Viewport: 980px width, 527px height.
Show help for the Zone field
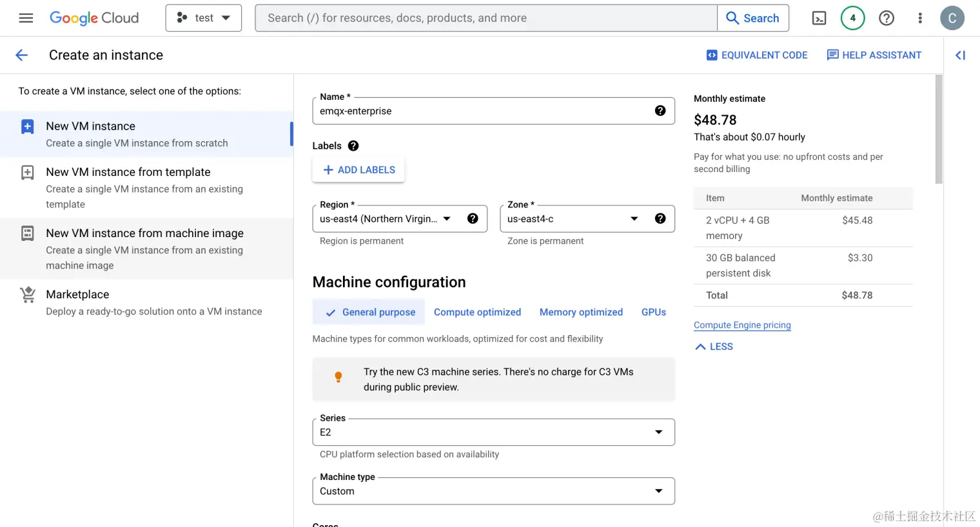[x=660, y=219]
